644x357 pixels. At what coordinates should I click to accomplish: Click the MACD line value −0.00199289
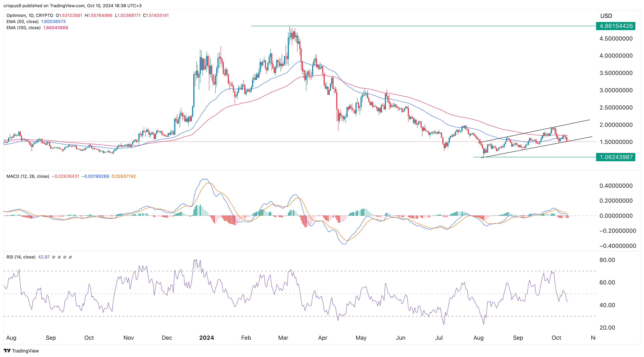coord(96,176)
